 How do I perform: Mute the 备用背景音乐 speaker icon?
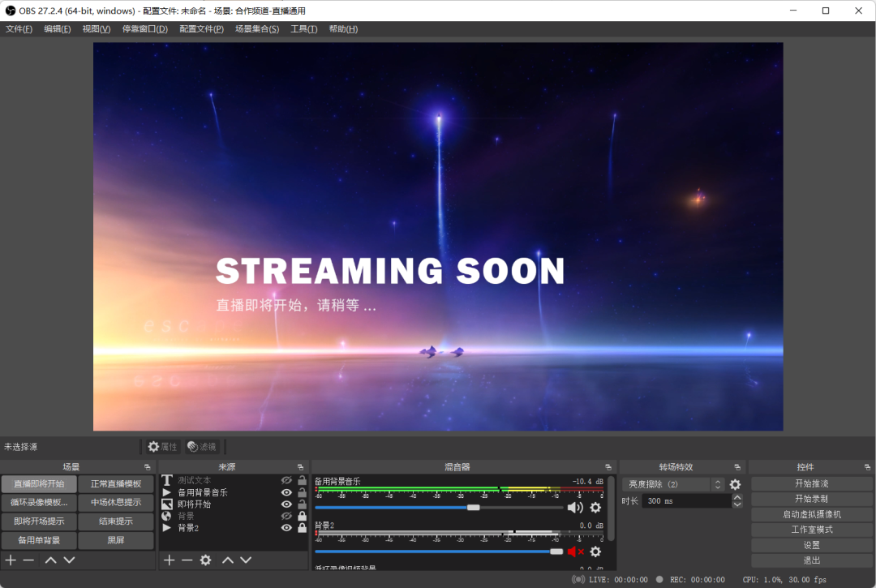pos(575,508)
